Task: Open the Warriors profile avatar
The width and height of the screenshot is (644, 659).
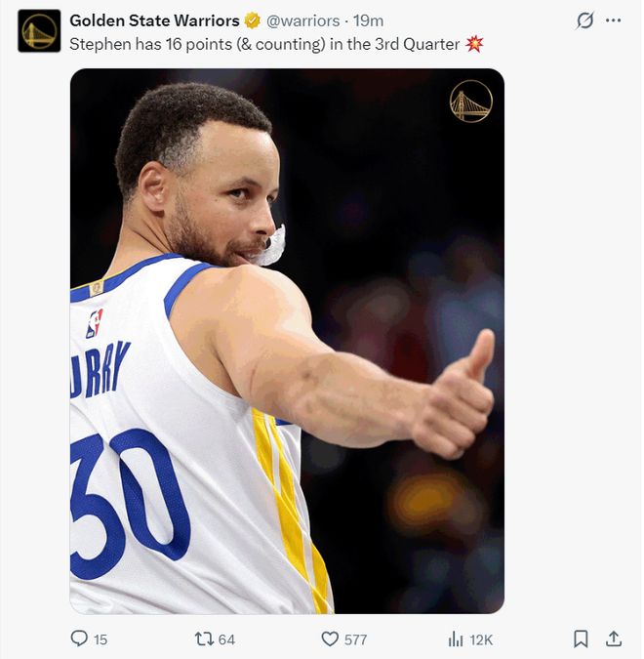Action: click(x=39, y=30)
